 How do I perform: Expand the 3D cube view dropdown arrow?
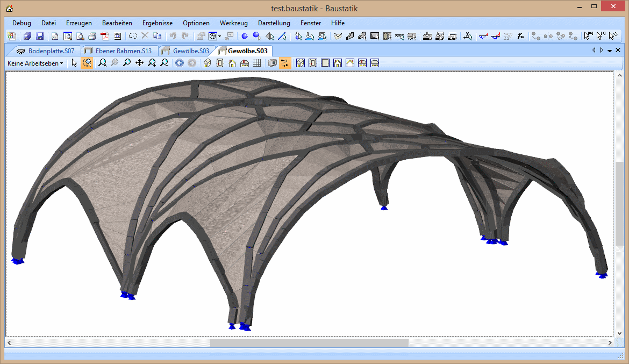point(220,37)
